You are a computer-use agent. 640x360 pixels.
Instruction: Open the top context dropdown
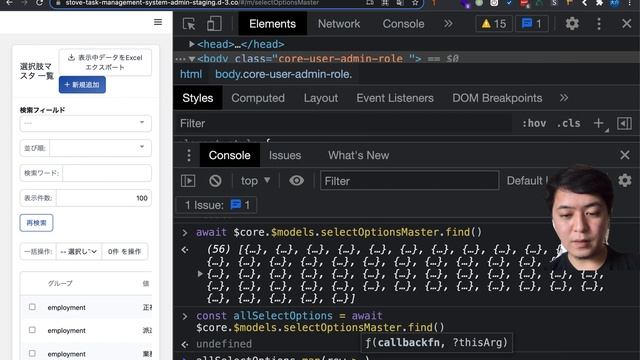click(255, 181)
